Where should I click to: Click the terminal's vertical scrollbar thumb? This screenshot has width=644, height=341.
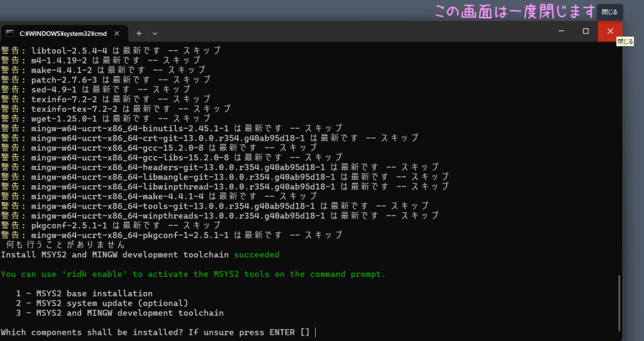click(x=619, y=301)
